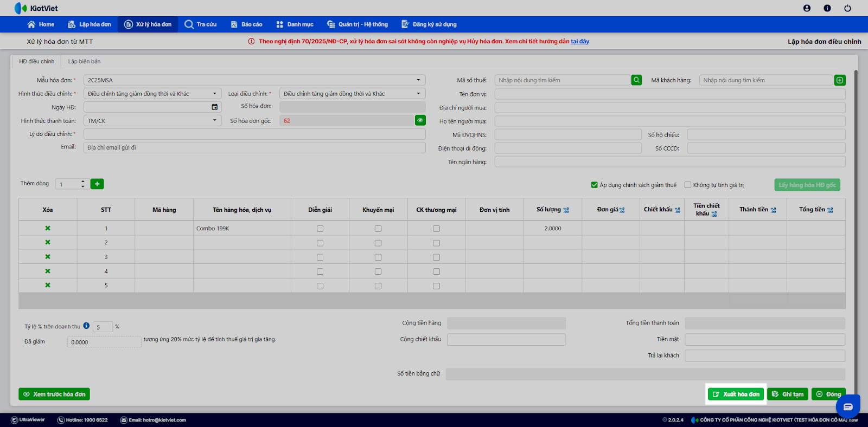This screenshot has height=427, width=868.
Task: Open the blue chat support bubble
Action: point(847,406)
